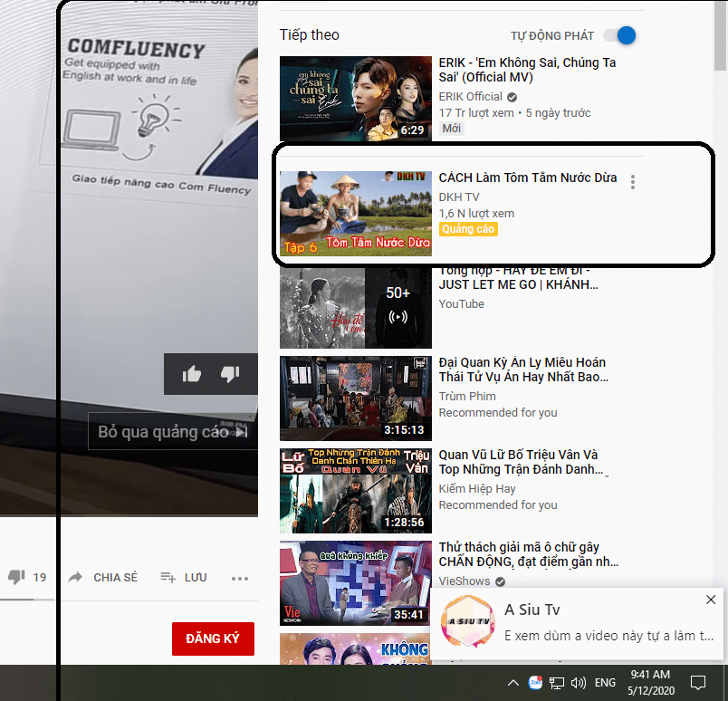Switch input language from ENG
Image resolution: width=728 pixels, height=701 pixels.
click(x=605, y=683)
